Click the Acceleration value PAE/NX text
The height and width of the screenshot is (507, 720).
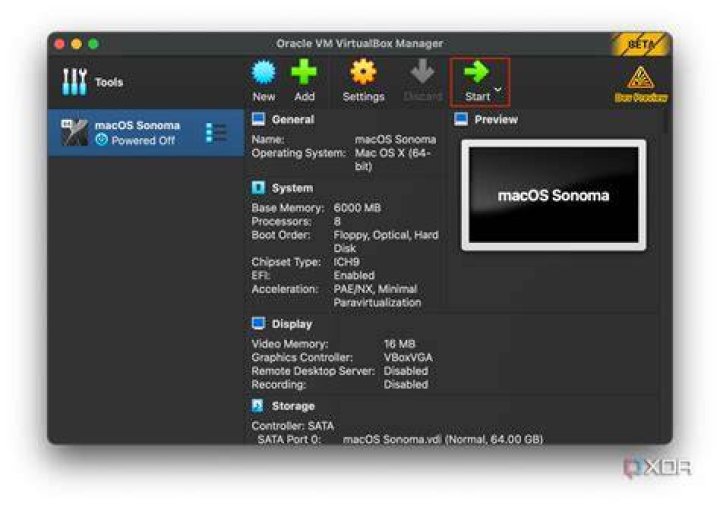coord(377,296)
